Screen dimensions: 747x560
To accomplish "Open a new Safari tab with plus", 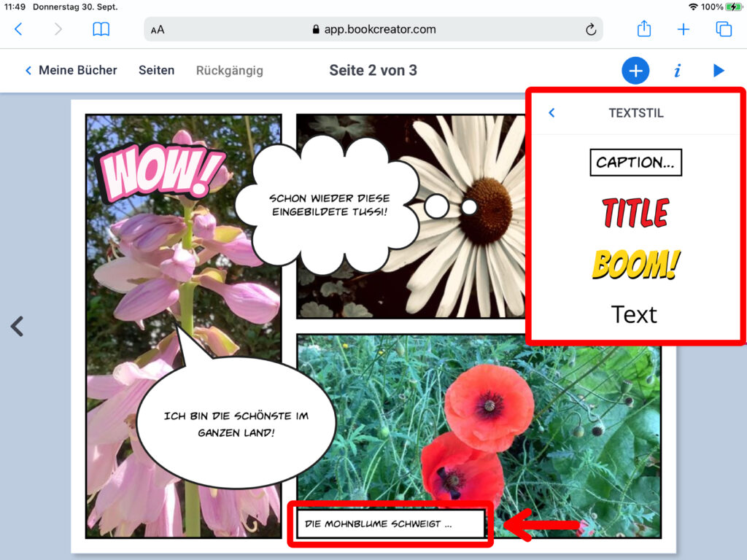I will (684, 29).
